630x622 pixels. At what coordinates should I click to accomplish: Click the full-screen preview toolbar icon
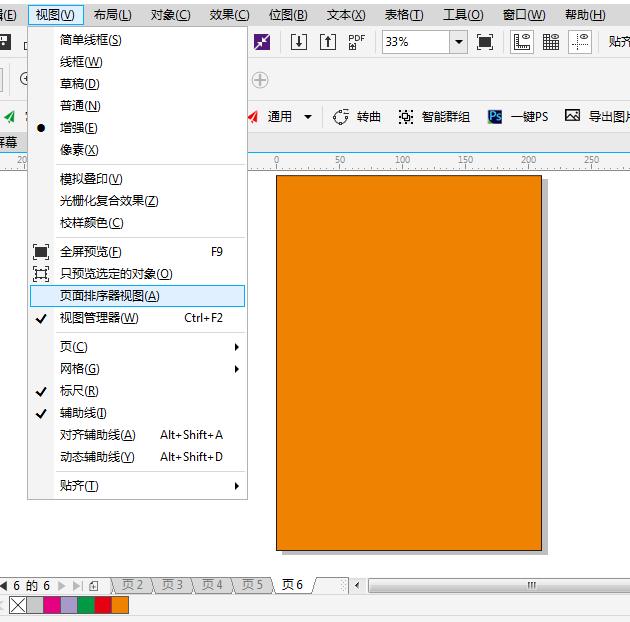point(485,42)
